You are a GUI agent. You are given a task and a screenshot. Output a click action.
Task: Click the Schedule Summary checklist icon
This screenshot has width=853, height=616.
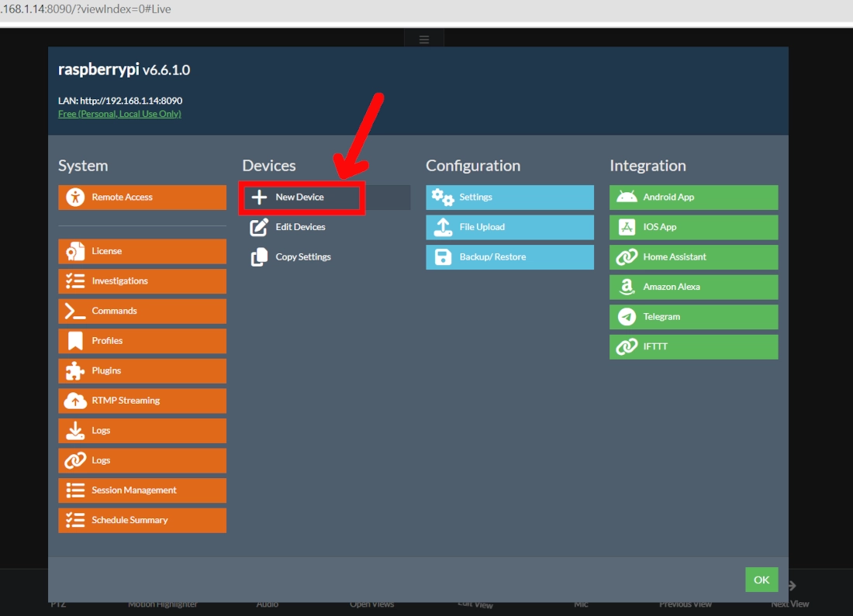75,521
